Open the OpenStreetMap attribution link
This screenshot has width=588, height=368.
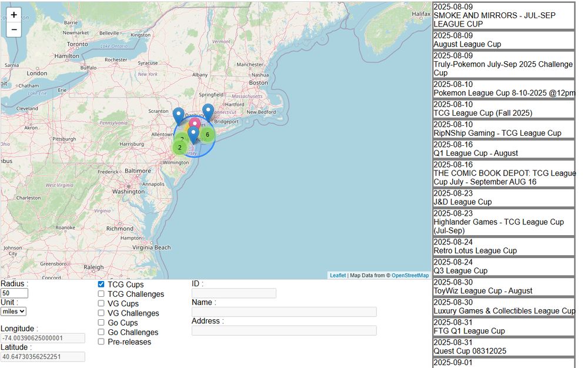click(x=410, y=276)
